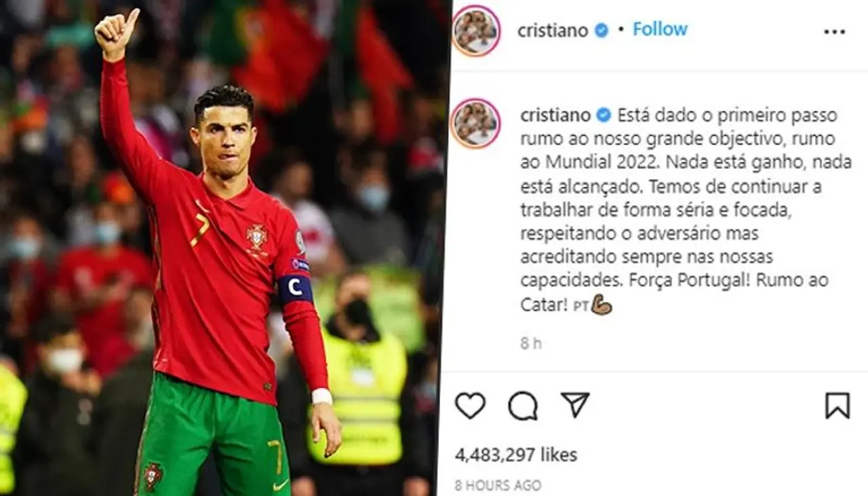Like the post with the heart icon
This screenshot has width=868, height=496.
[x=470, y=406]
